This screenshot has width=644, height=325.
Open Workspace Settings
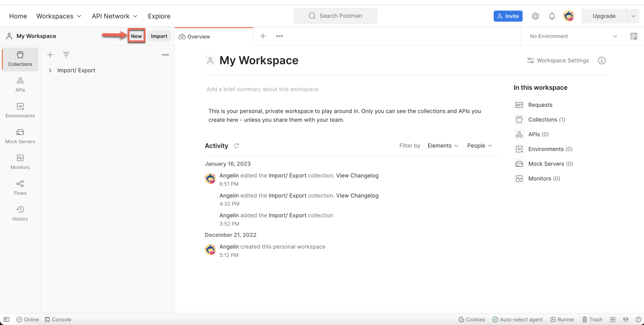point(558,60)
